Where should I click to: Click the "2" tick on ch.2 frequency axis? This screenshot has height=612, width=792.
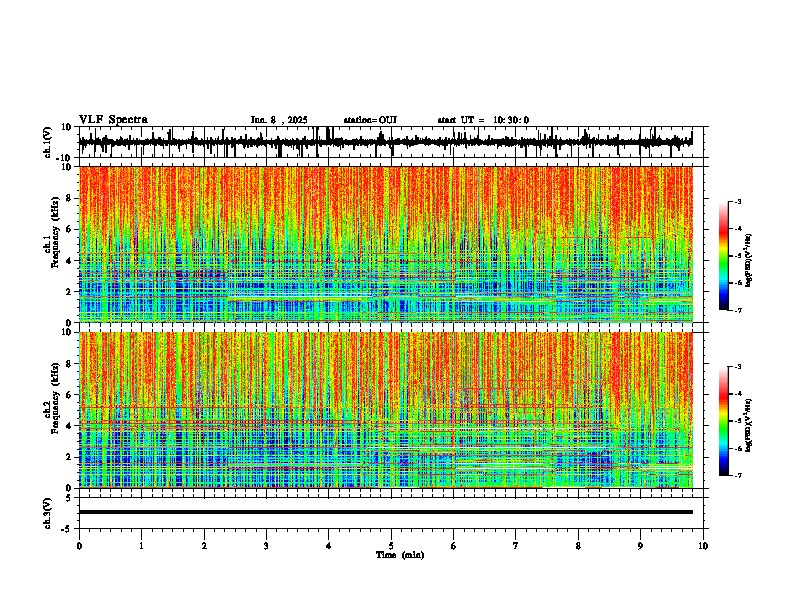70,457
